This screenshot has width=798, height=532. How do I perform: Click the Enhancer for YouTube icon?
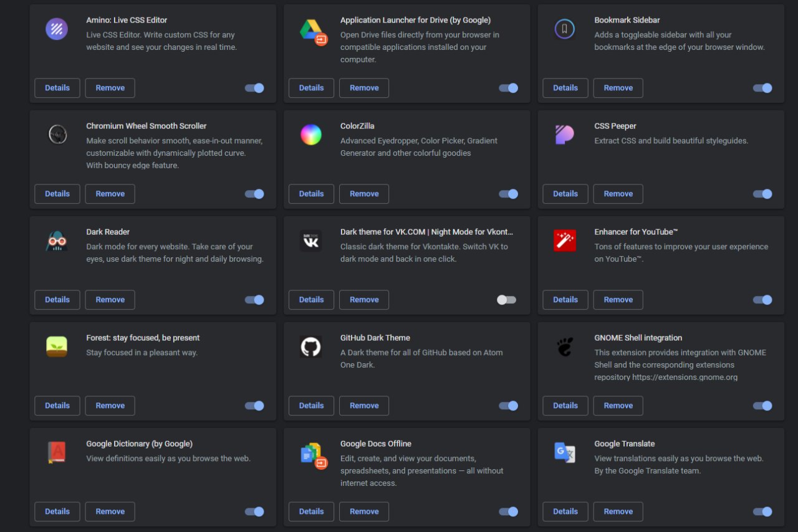[x=565, y=240]
